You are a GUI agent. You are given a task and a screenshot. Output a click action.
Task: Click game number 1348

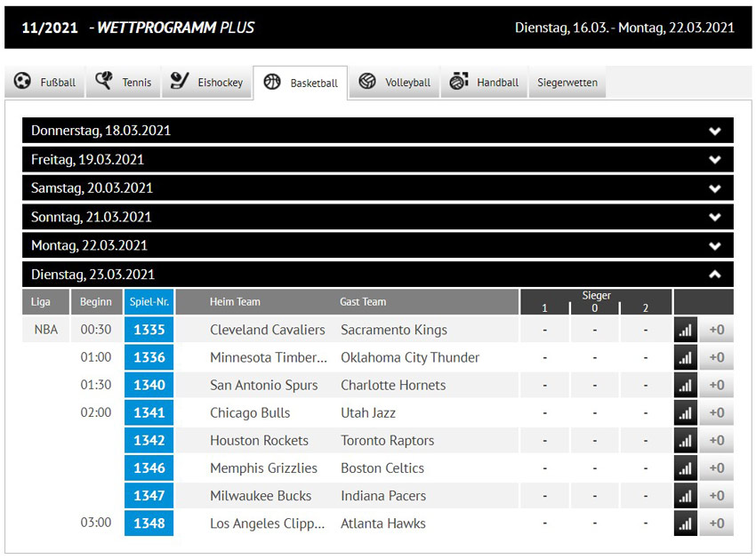[x=149, y=523]
